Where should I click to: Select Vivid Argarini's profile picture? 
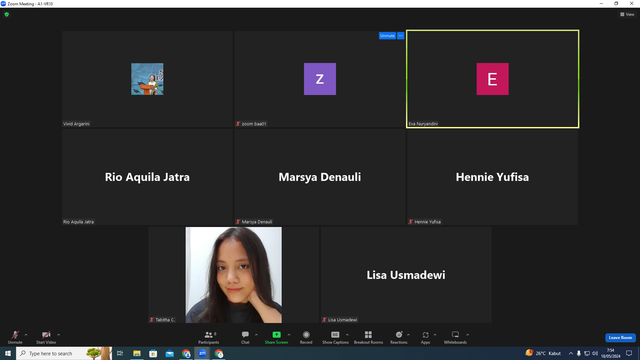(x=147, y=79)
